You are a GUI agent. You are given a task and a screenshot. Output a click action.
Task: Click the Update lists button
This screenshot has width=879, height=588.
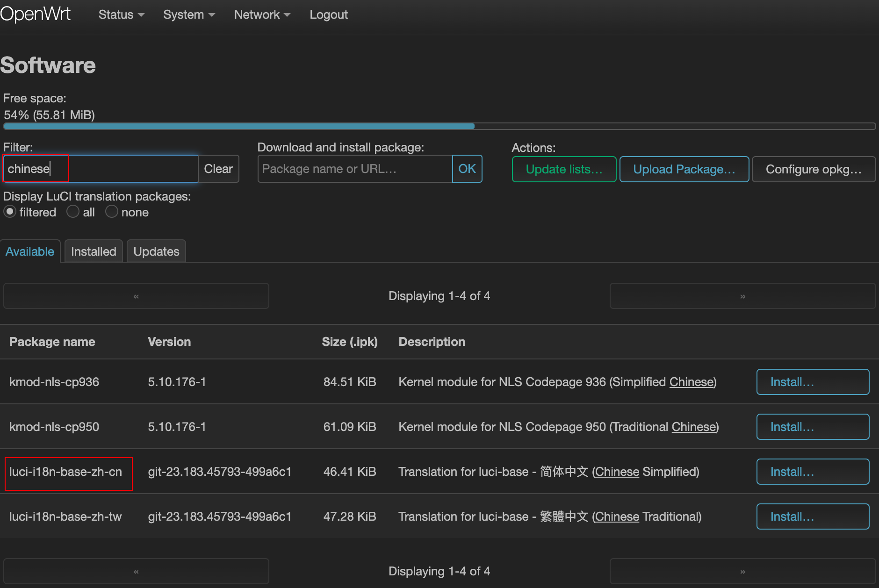(564, 169)
